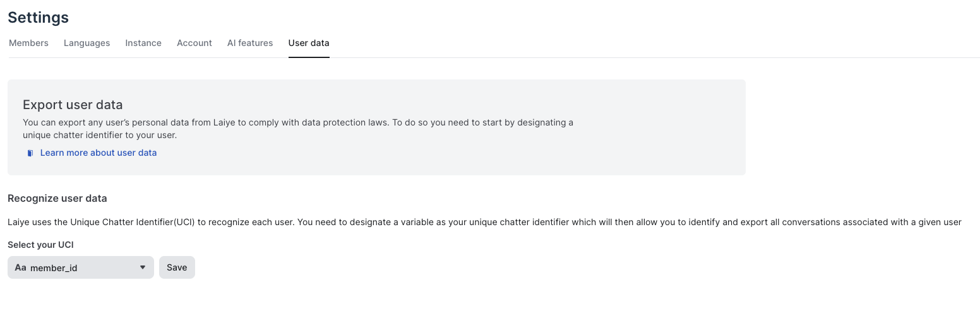The height and width of the screenshot is (309, 980).
Task: Select the member_id value in UCI combo box
Action: [54, 268]
